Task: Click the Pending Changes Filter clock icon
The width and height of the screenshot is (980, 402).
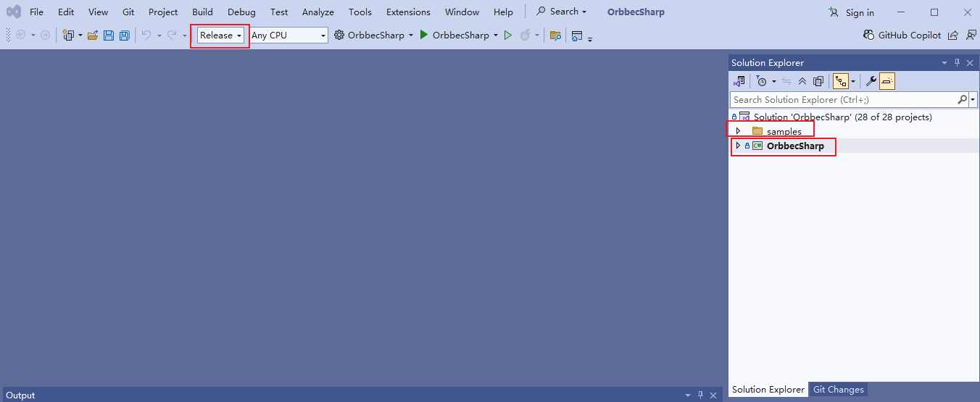Action: (x=761, y=81)
